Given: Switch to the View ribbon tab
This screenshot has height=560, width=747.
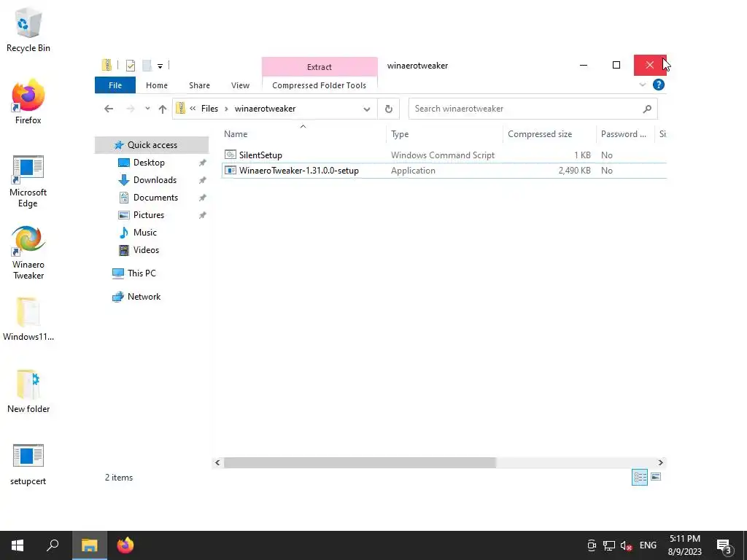Looking at the screenshot, I should coord(240,85).
